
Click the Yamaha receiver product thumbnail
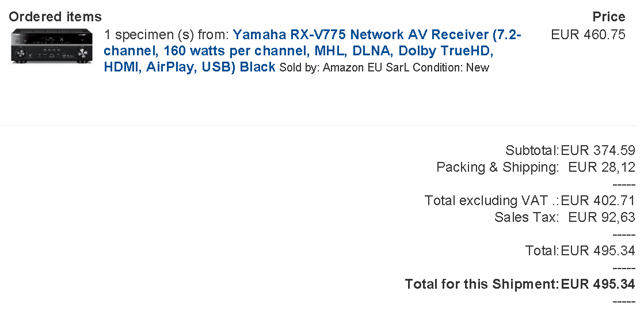51,46
